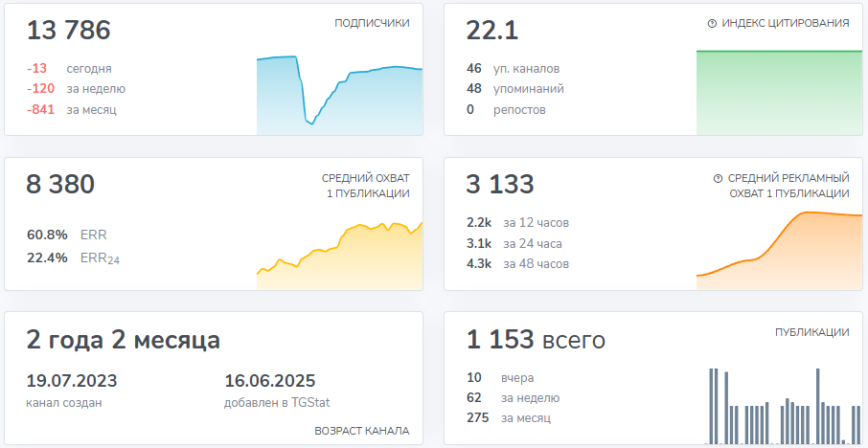Select the 60.8% ERR value
This screenshot has height=448, width=868.
coord(47,235)
